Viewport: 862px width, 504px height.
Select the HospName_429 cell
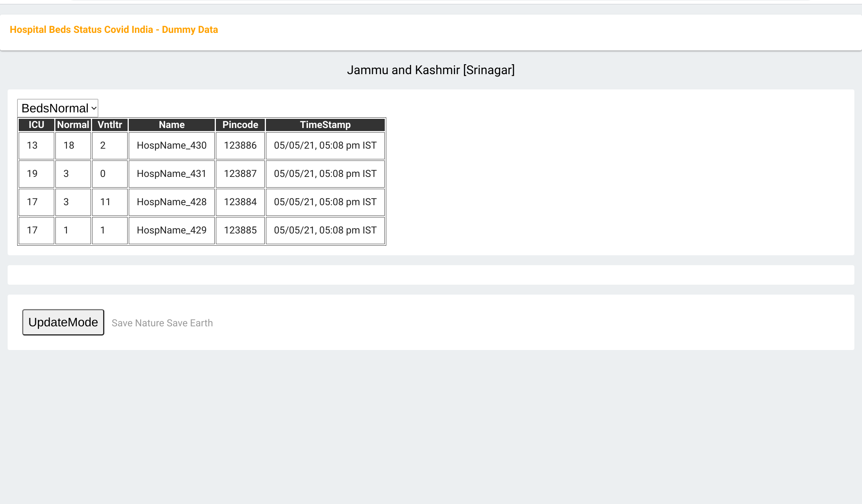point(172,230)
